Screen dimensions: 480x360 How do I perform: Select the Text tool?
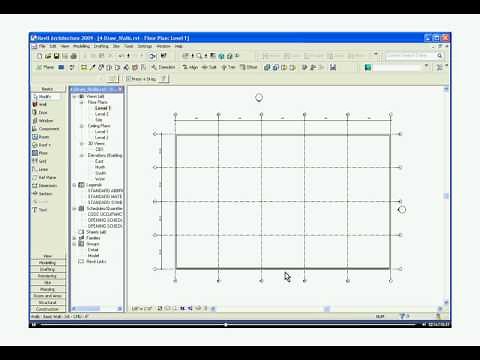[40, 210]
